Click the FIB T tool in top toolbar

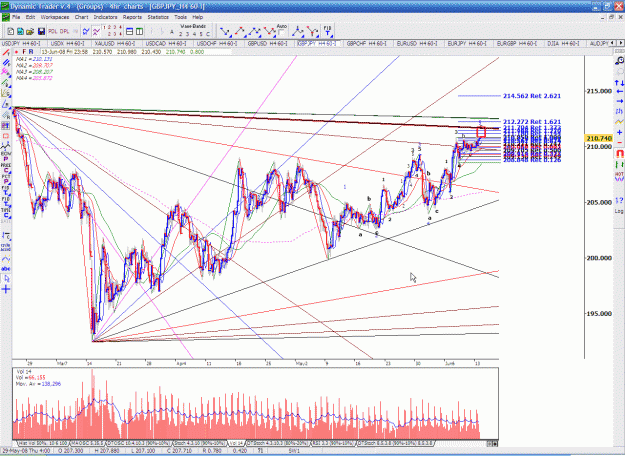coord(327,31)
